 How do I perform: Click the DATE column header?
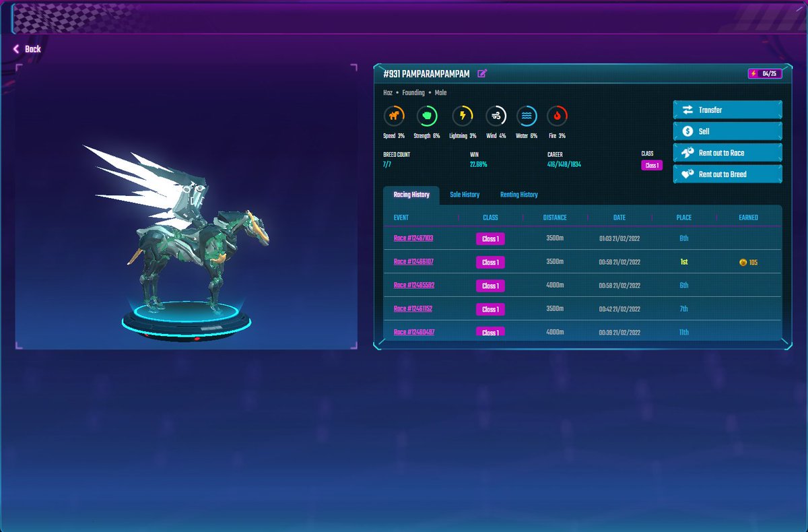(619, 218)
